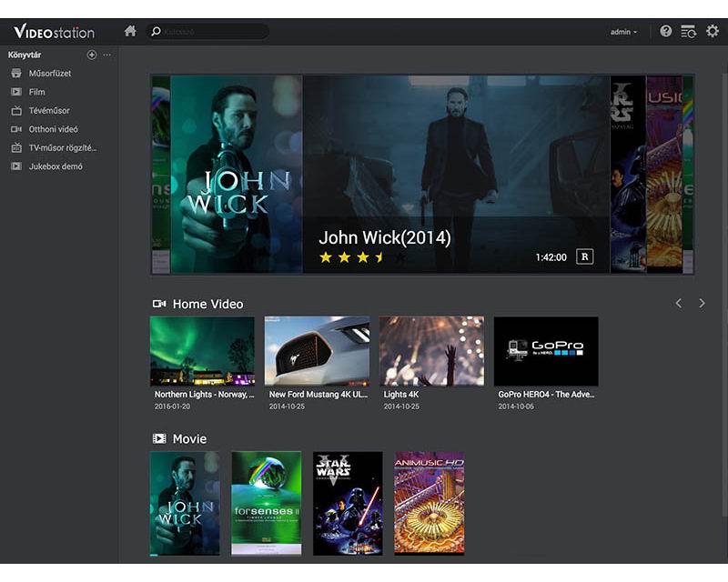Select Otthoni videó in the sidebar
The image size is (728, 582).
click(53, 129)
